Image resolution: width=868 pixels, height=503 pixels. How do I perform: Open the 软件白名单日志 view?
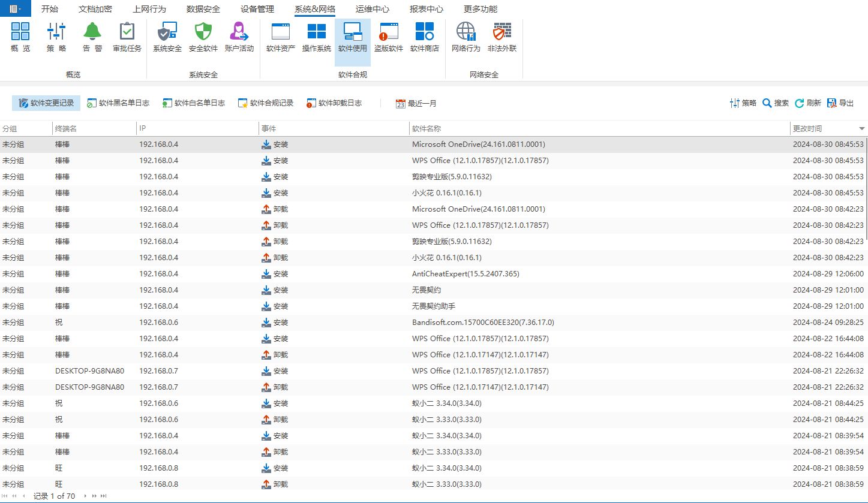point(194,103)
